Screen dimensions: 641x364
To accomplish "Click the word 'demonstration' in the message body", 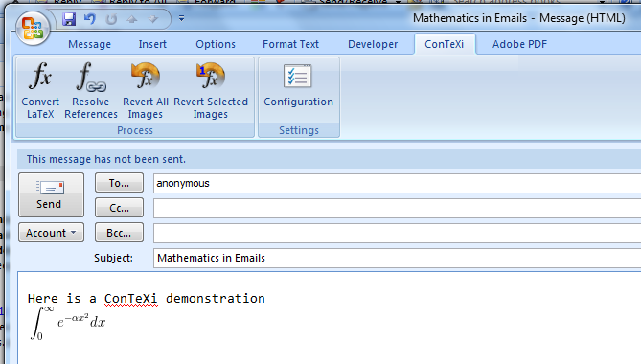I will (x=216, y=299).
